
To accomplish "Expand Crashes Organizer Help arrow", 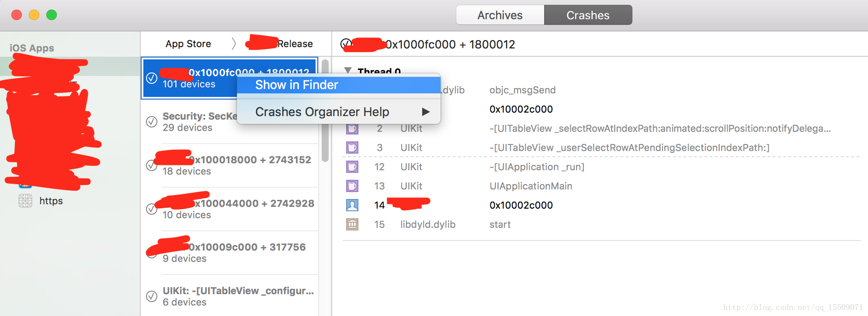I will click(x=426, y=112).
